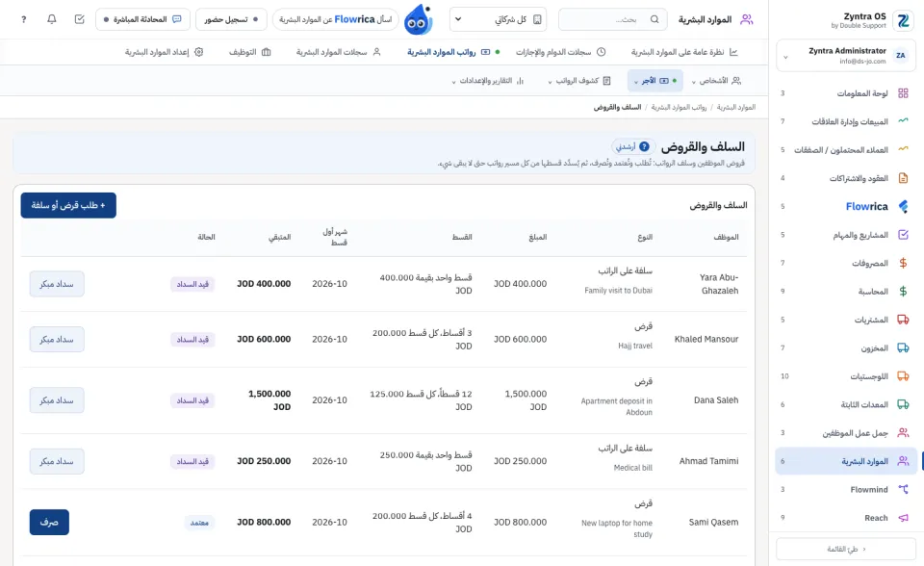Expand Zyntra Administrator account menu

pos(846,56)
